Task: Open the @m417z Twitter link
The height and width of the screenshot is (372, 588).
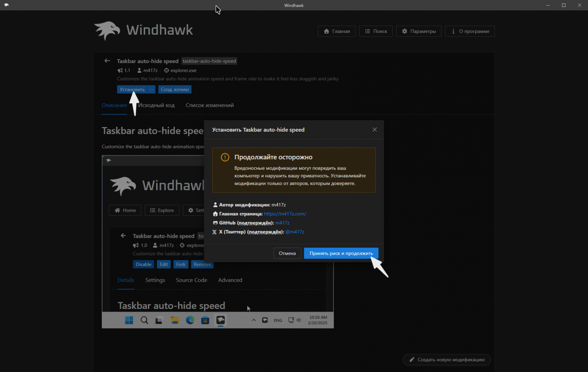Action: pyautogui.click(x=295, y=232)
